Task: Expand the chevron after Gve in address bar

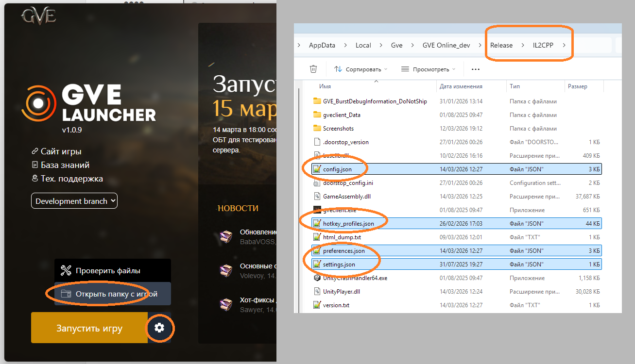Action: (x=412, y=45)
